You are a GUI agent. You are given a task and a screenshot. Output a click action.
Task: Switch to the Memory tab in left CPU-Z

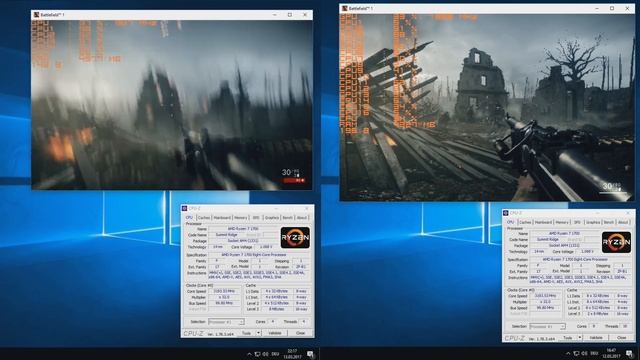click(241, 218)
